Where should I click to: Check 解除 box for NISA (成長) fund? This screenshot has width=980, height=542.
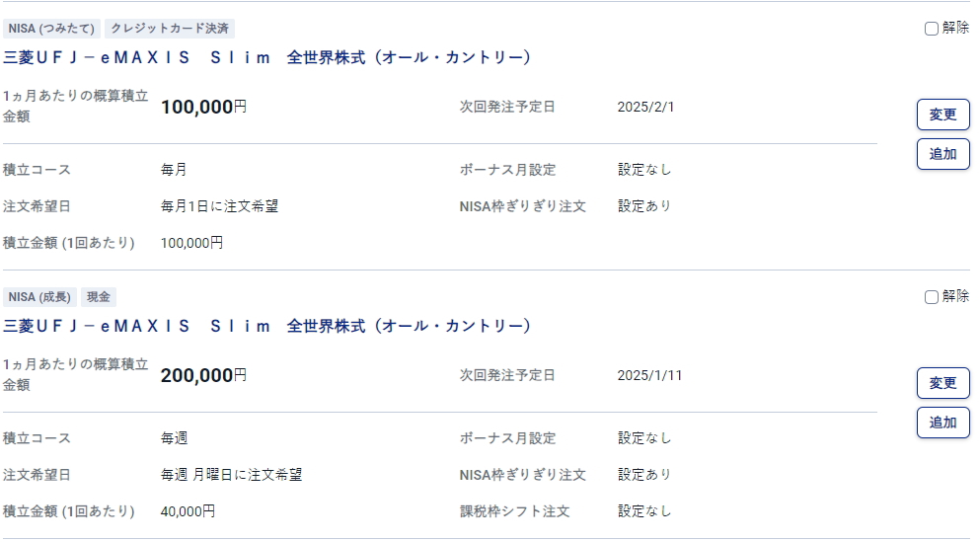coord(932,297)
